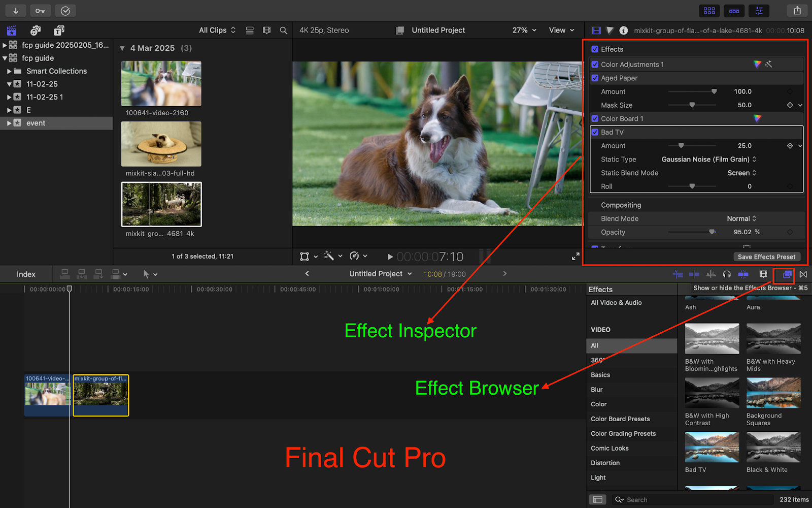Show or hide the Effects Browser
The width and height of the screenshot is (812, 508).
coord(787,274)
